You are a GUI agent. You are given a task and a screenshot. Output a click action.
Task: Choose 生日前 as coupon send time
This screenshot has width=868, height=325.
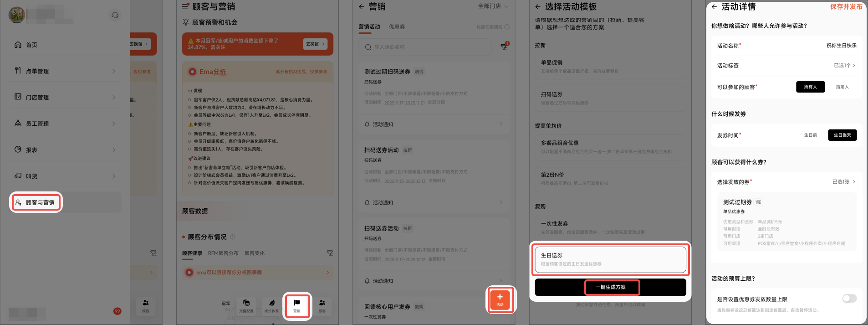[810, 135]
